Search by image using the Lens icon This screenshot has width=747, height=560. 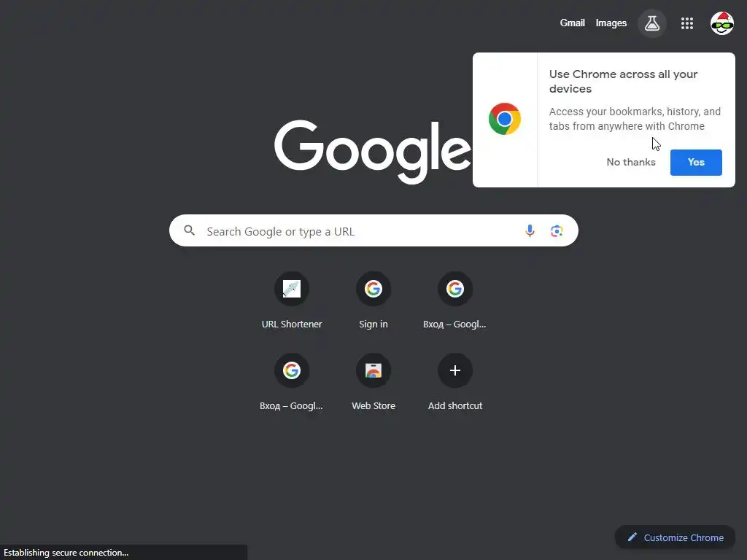pos(557,231)
